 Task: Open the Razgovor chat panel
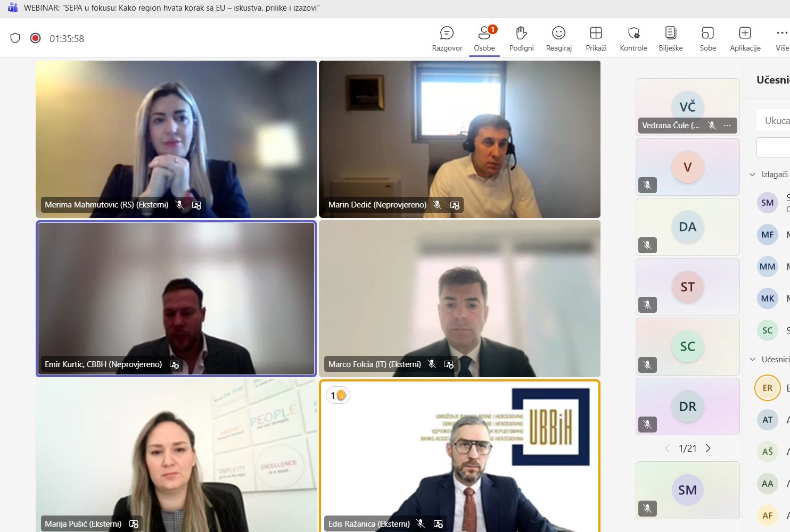pos(447,39)
